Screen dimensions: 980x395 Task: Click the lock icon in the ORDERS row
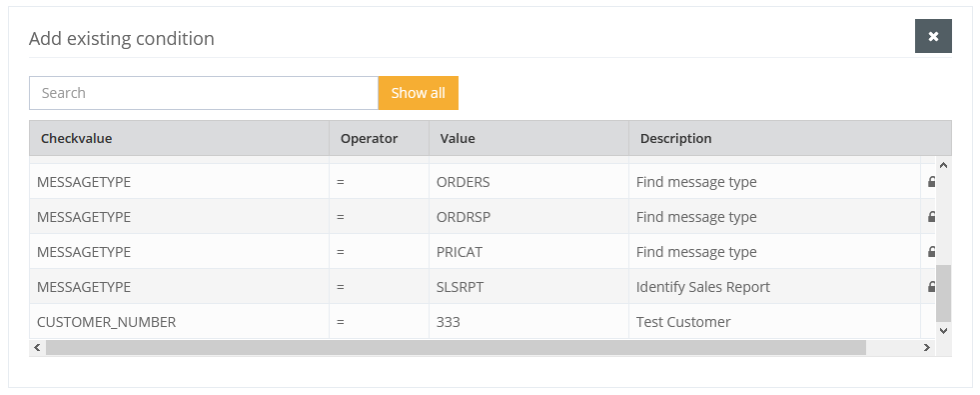[931, 182]
